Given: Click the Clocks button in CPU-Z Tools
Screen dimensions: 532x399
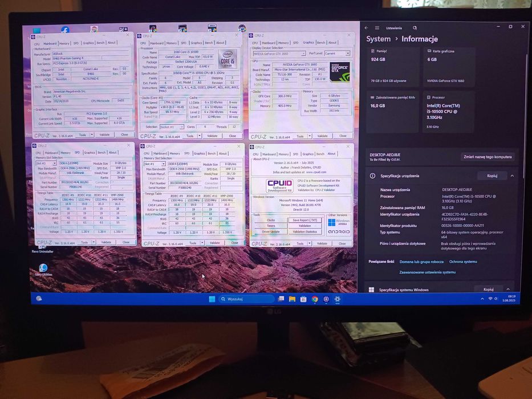Looking at the screenshot, I should pos(270,220).
